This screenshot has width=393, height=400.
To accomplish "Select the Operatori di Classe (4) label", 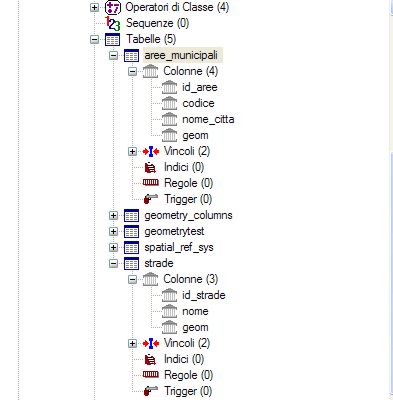I will tap(177, 7).
